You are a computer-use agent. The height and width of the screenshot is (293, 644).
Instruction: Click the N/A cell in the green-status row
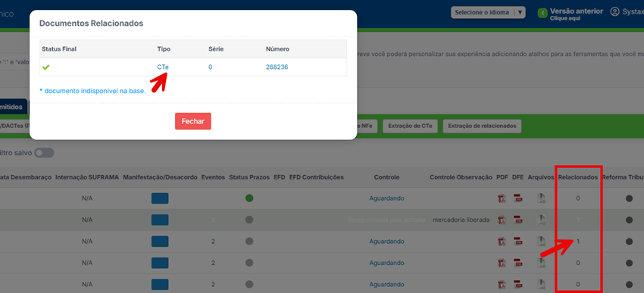86,198
